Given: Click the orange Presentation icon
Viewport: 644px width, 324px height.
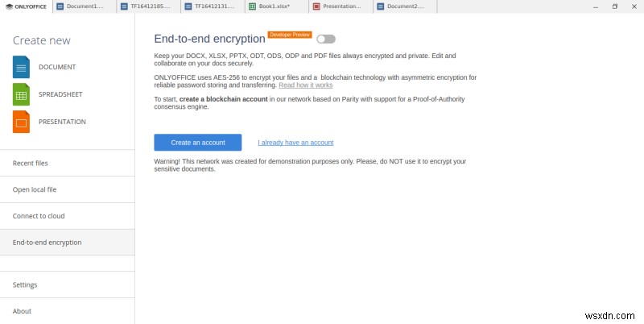Looking at the screenshot, I should (x=21, y=122).
